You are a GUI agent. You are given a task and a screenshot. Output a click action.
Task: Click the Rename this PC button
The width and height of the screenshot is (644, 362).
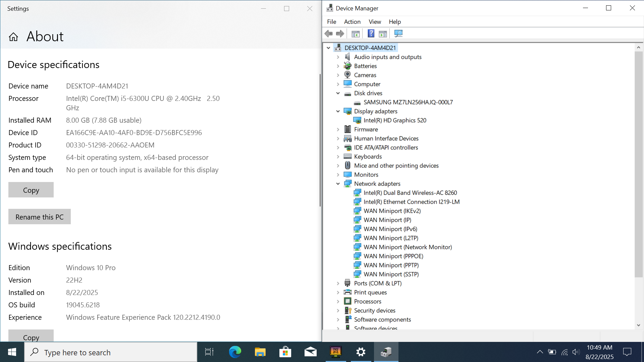click(x=40, y=217)
